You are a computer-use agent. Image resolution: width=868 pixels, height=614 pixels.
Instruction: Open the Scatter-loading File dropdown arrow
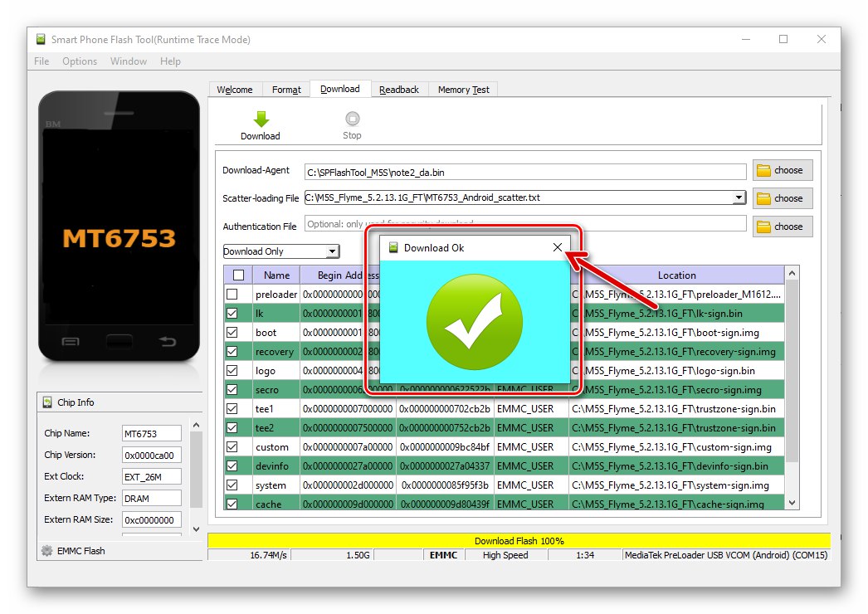pyautogui.click(x=739, y=197)
